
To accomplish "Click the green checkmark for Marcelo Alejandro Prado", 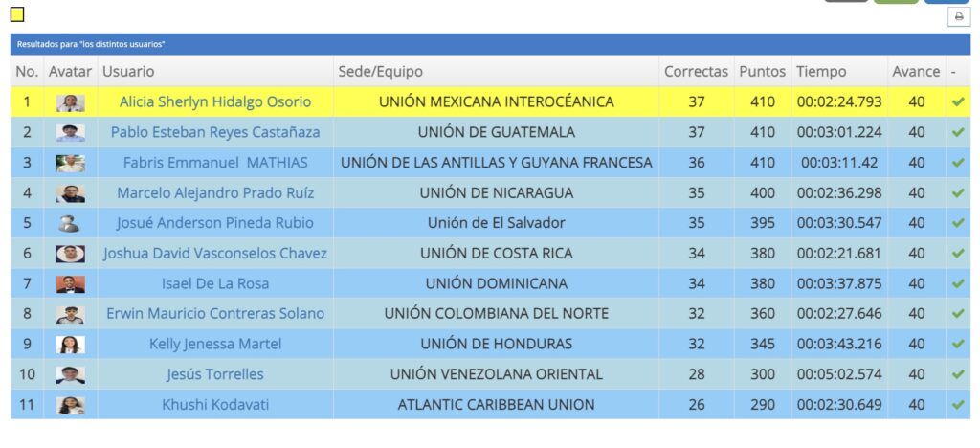I will click(958, 192).
